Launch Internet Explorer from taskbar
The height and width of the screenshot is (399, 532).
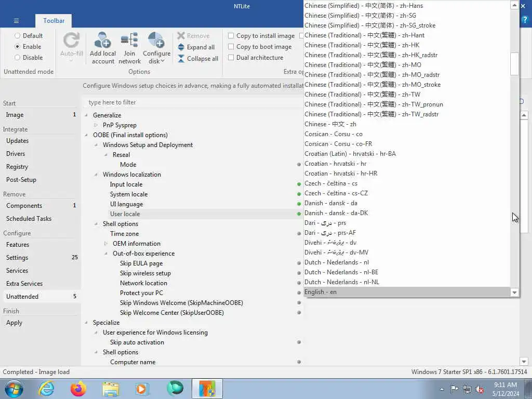(46, 389)
